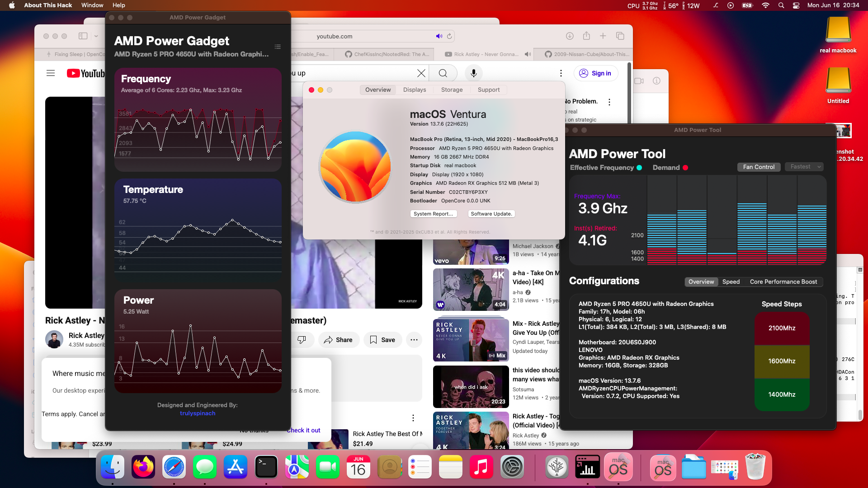Open the Window menu in menu bar
This screenshot has width=868, height=488.
coord(92,5)
